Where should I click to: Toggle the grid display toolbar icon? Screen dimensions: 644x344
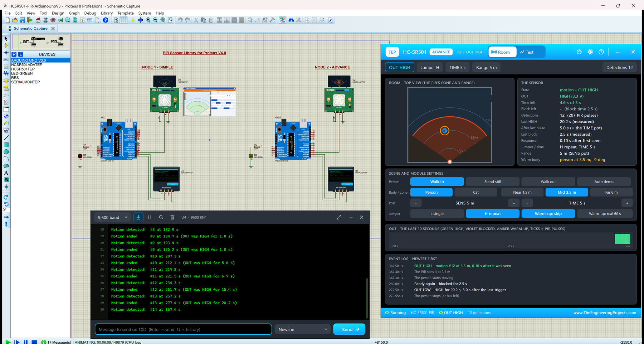123,20
